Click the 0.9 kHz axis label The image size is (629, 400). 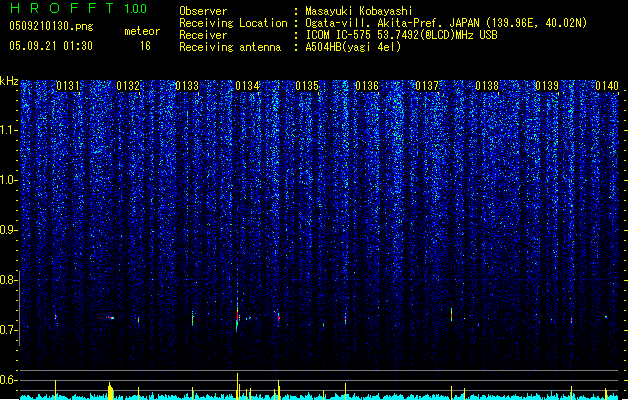click(8, 230)
